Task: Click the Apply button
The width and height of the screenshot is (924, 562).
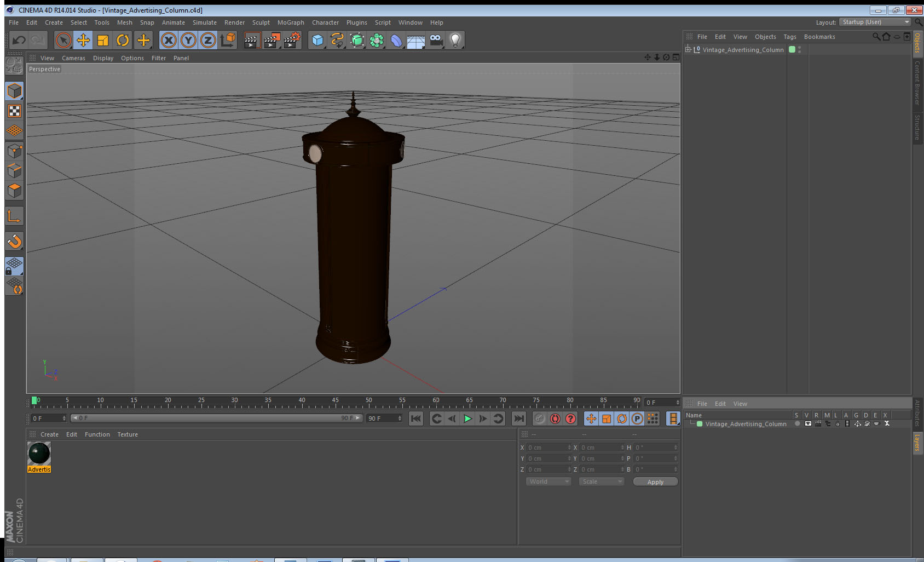Action: point(655,482)
